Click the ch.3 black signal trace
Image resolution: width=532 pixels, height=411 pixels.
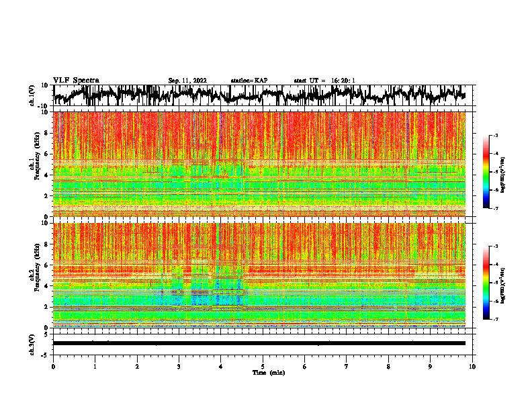[x=259, y=343]
